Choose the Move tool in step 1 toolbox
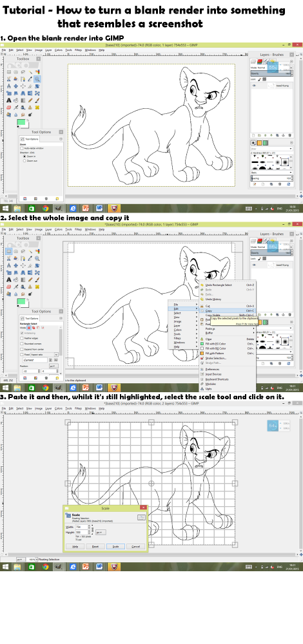The width and height of the screenshot is (303, 644). [16, 86]
